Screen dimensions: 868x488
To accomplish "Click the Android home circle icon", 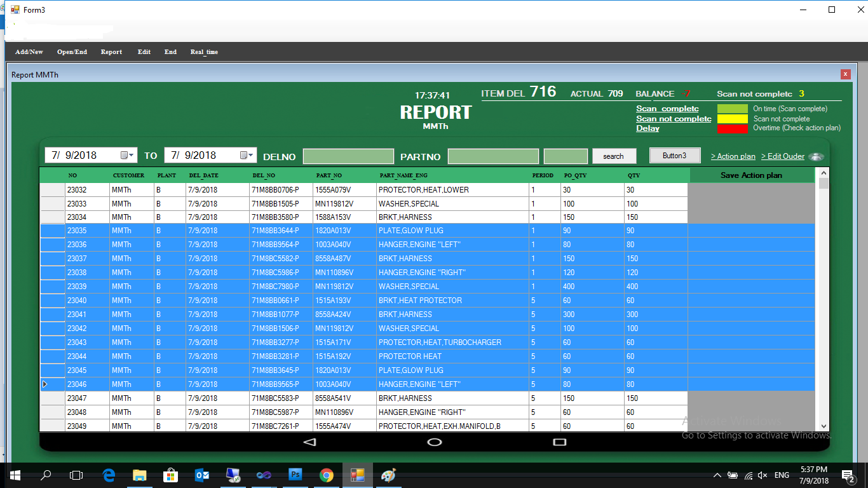I will pos(435,442).
